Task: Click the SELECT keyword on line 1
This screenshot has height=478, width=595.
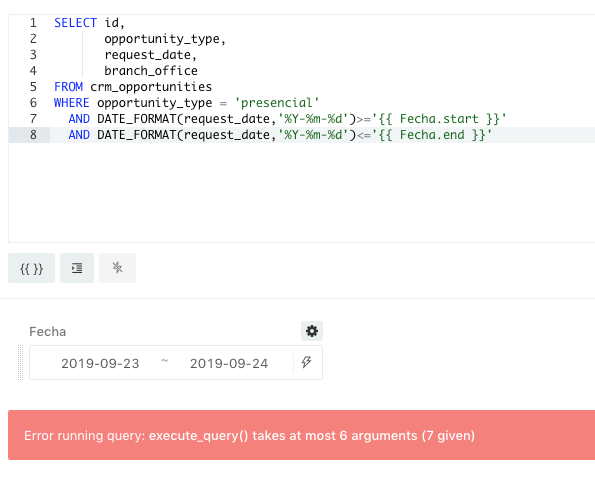Action: pos(76,23)
